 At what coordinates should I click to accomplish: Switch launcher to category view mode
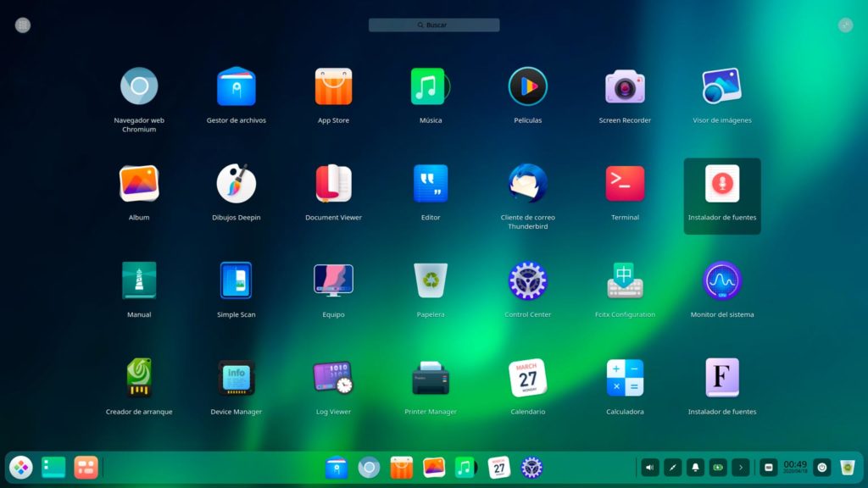23,25
